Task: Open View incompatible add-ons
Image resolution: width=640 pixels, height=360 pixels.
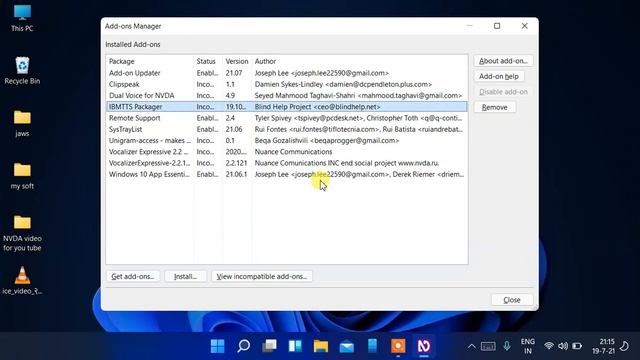Action: click(x=262, y=276)
